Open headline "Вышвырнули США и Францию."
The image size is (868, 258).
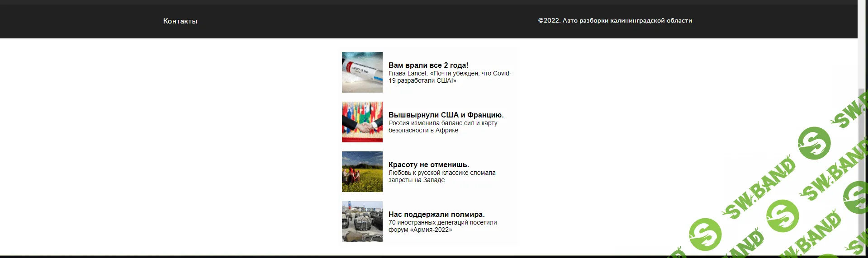point(446,115)
